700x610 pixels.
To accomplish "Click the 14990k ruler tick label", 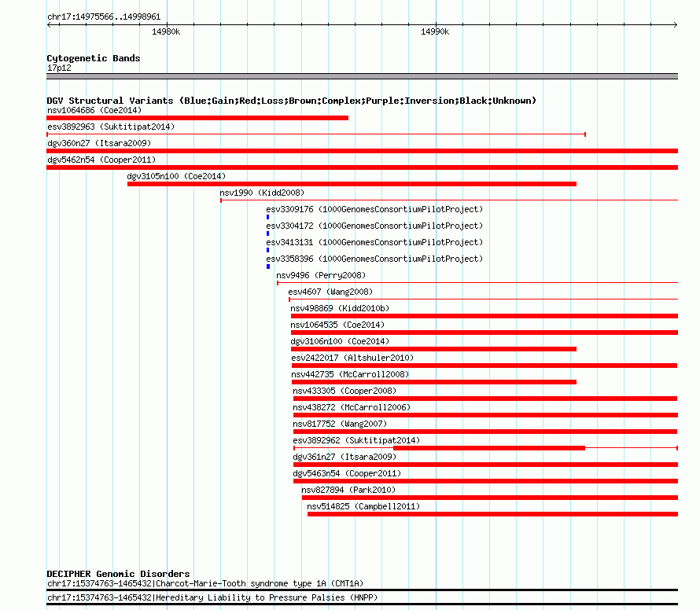I will tap(435, 31).
